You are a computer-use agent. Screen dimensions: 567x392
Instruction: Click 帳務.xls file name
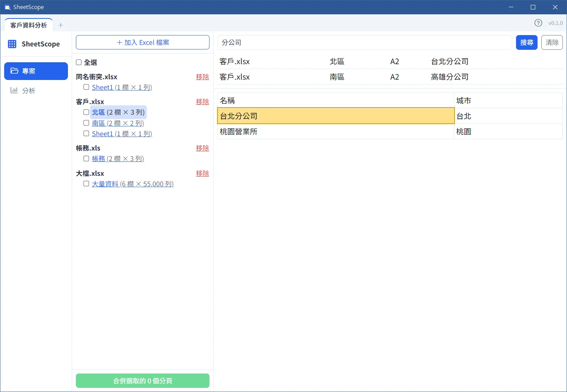(x=88, y=148)
